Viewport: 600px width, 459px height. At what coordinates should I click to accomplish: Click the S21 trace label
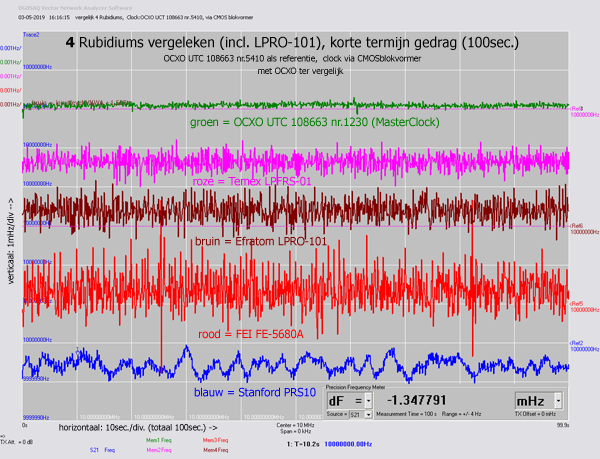pyautogui.click(x=94, y=450)
